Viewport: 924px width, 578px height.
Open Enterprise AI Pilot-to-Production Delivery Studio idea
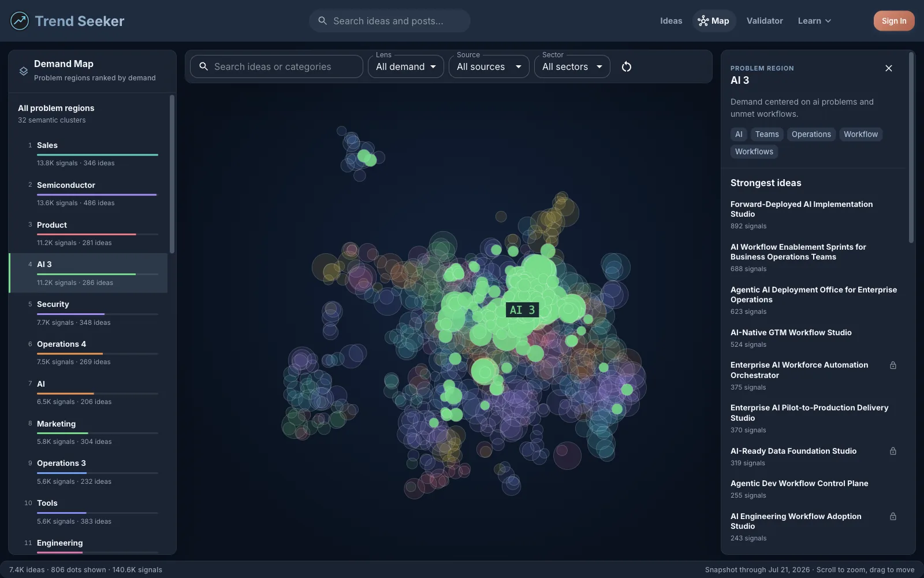tap(813, 418)
